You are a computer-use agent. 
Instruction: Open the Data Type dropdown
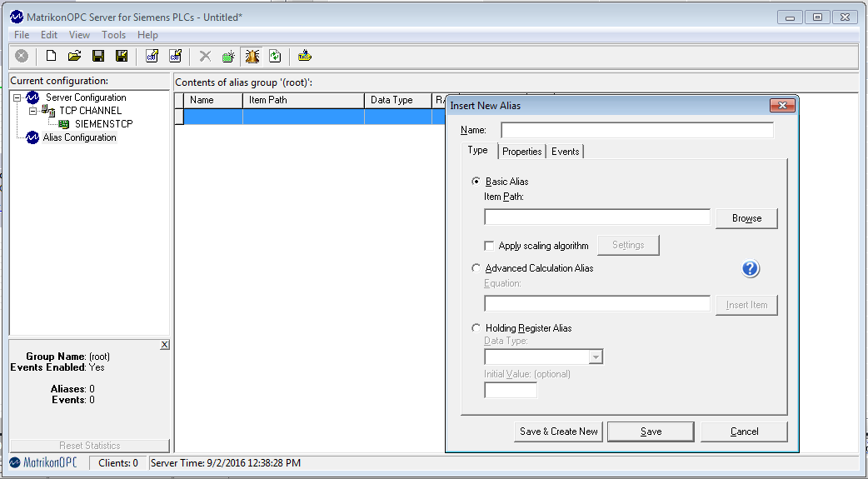(x=596, y=357)
